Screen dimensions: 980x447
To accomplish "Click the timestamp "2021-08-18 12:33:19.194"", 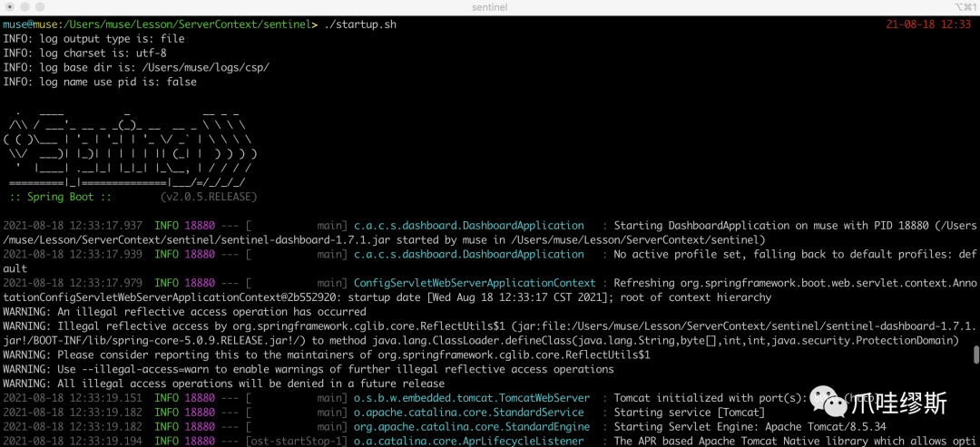I will [73, 441].
